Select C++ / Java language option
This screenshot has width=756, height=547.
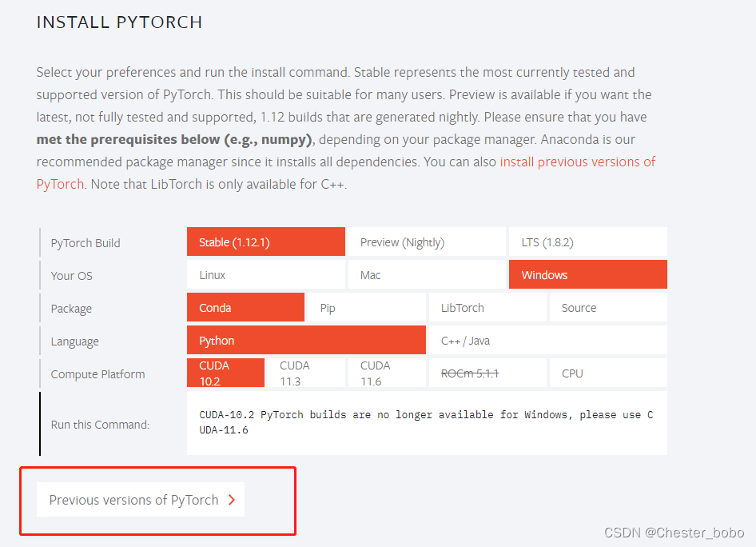(547, 341)
